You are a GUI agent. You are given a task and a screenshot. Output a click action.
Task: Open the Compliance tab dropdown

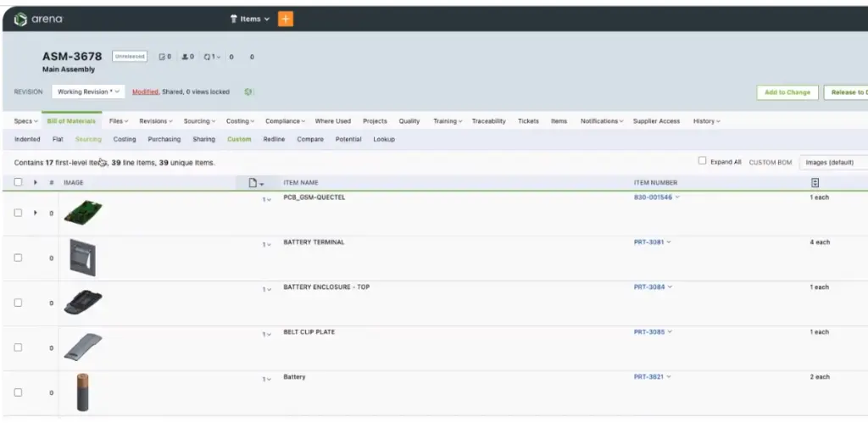click(285, 121)
